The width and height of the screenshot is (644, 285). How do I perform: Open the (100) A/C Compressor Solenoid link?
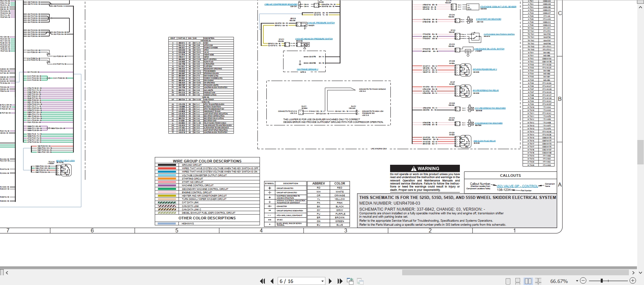coord(281,4)
